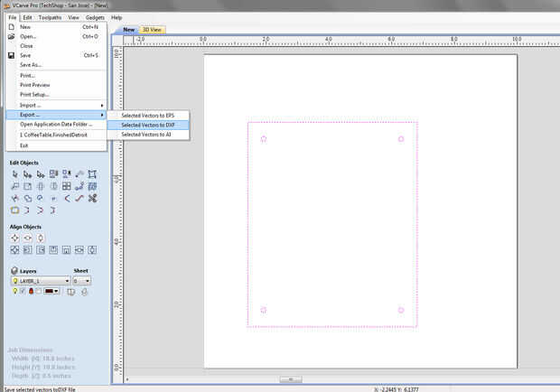The width and height of the screenshot is (560, 392).
Task: Choose Print... from File menu
Action: click(x=56, y=76)
